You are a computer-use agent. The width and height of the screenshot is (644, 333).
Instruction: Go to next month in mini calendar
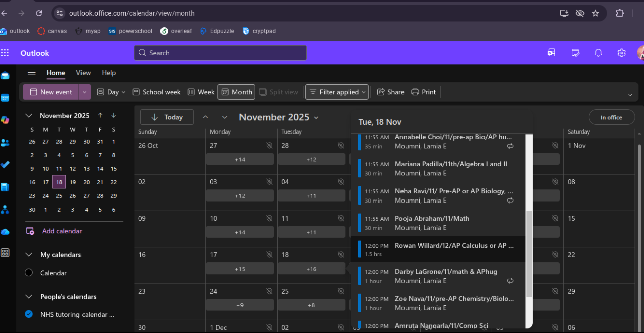tap(114, 116)
